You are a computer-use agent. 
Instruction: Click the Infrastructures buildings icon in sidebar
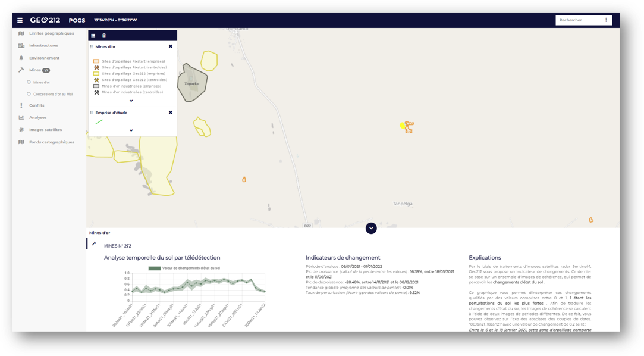coord(21,46)
